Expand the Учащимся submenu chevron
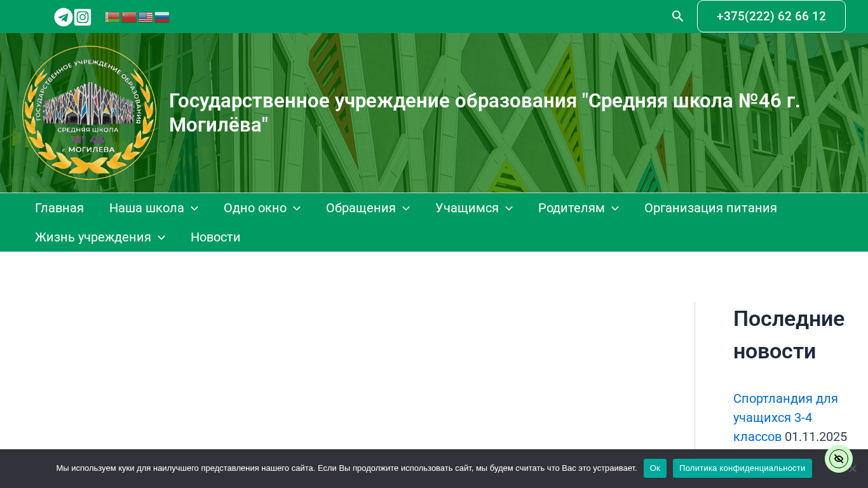The width and height of the screenshot is (868, 488). (x=509, y=208)
